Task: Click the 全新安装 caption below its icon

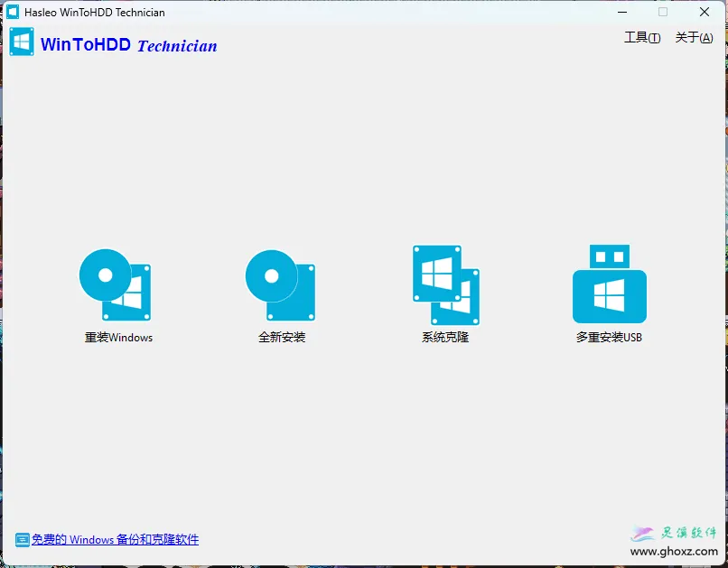Action: point(280,338)
